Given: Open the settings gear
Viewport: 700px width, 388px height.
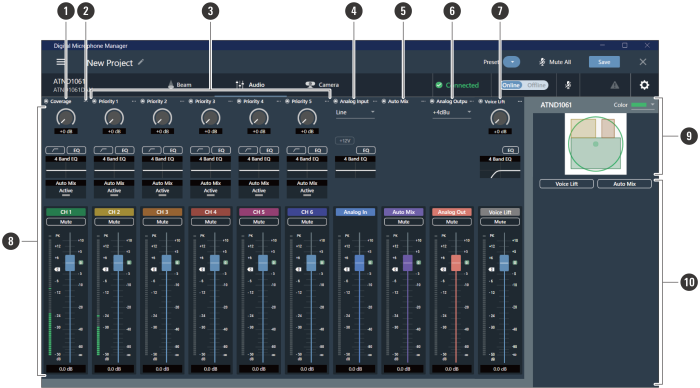Looking at the screenshot, I should [x=644, y=85].
